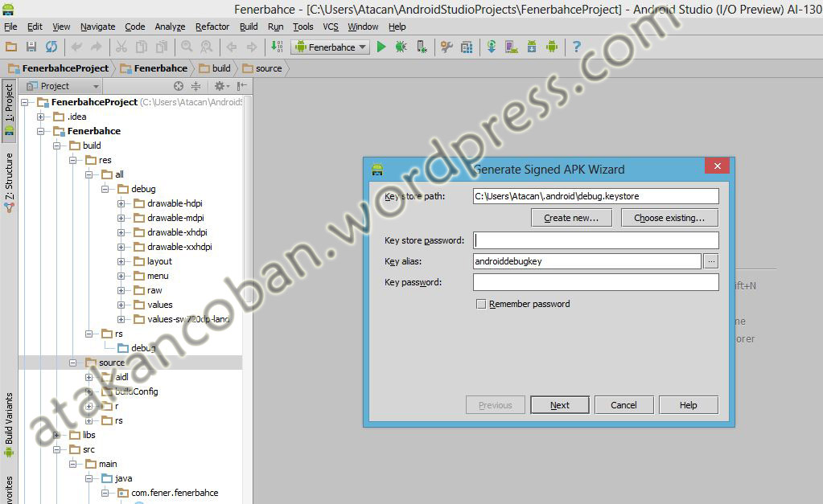823x504 pixels.
Task: Open the VCS menu
Action: pyautogui.click(x=331, y=27)
